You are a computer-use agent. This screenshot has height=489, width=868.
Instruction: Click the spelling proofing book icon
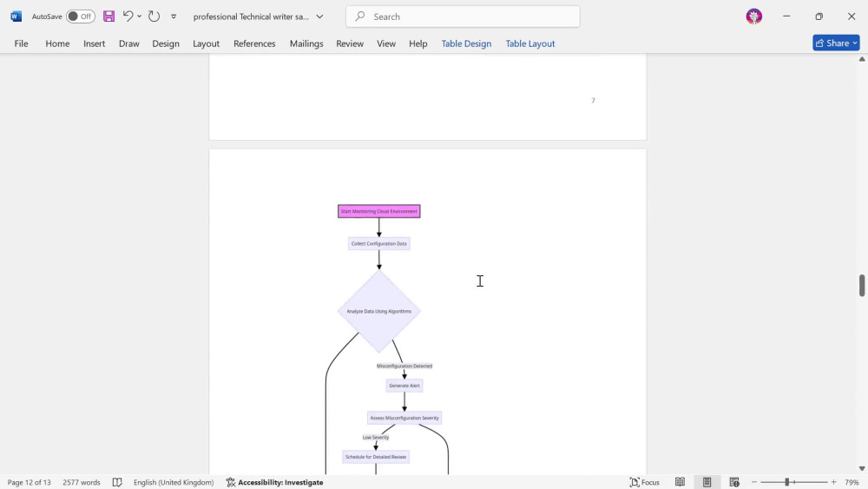pyautogui.click(x=117, y=482)
